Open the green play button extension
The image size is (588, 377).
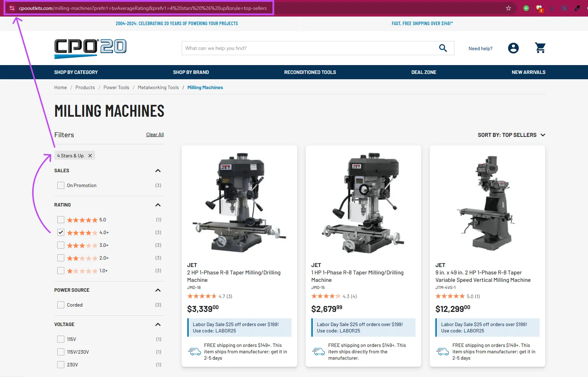526,8
